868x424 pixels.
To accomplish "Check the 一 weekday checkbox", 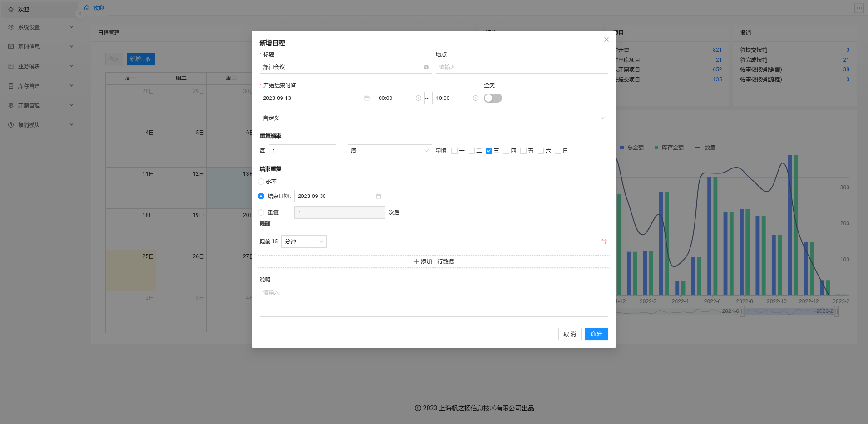I will click(454, 151).
